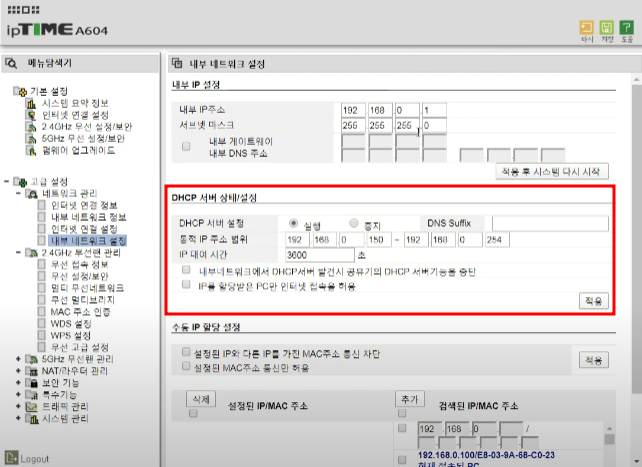Select the DHCP 서버 중지 radio button
The image size is (642, 467).
(x=354, y=223)
